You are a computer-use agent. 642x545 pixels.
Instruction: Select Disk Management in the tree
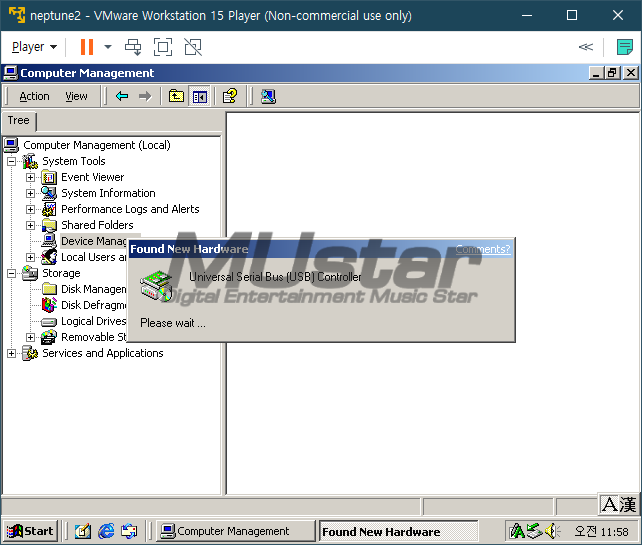(x=94, y=289)
